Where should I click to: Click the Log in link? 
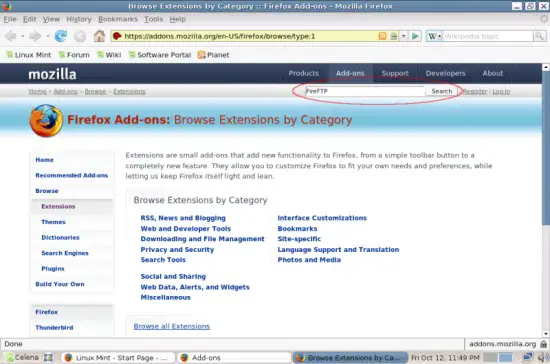tap(501, 92)
